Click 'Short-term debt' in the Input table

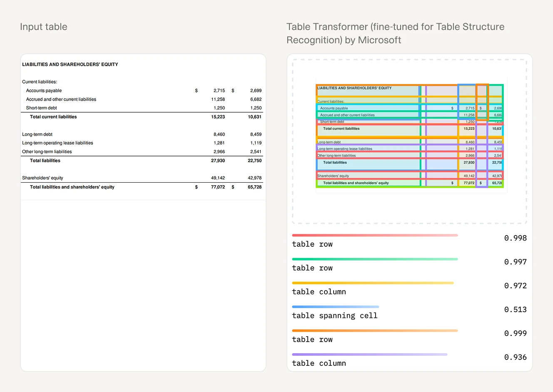pos(41,108)
